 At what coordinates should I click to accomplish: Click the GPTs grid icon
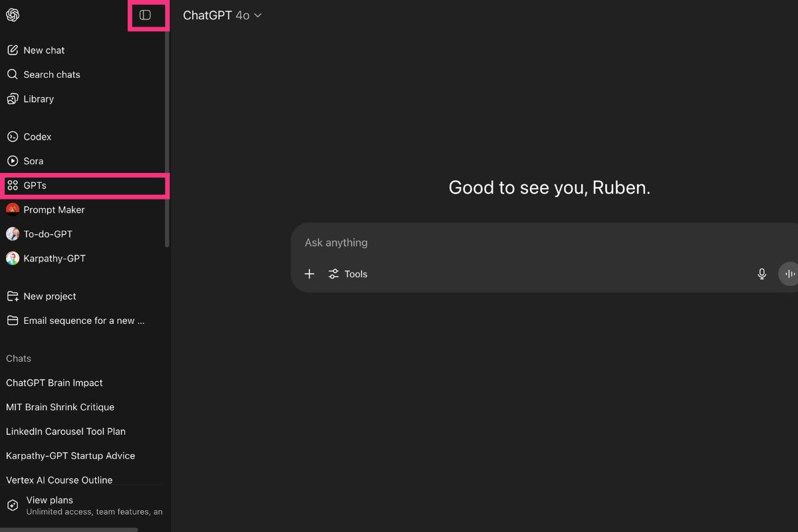coord(13,186)
